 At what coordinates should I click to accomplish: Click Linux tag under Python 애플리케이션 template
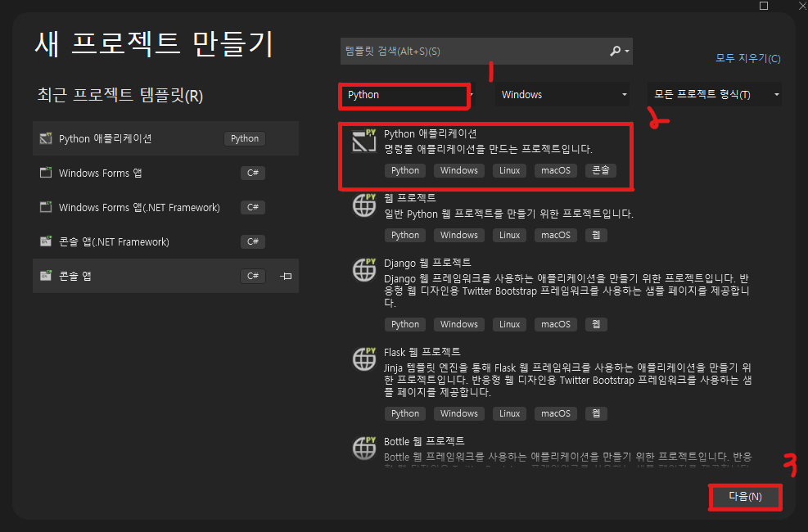tap(510, 170)
